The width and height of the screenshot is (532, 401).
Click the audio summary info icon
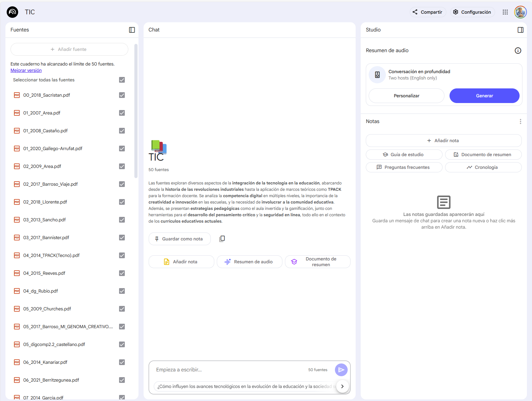click(518, 51)
